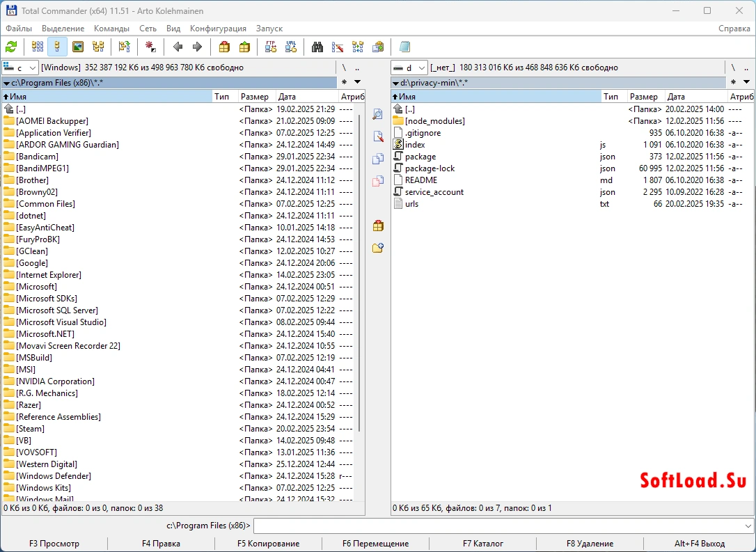Click the pack archive icon in middle bar

click(x=378, y=226)
